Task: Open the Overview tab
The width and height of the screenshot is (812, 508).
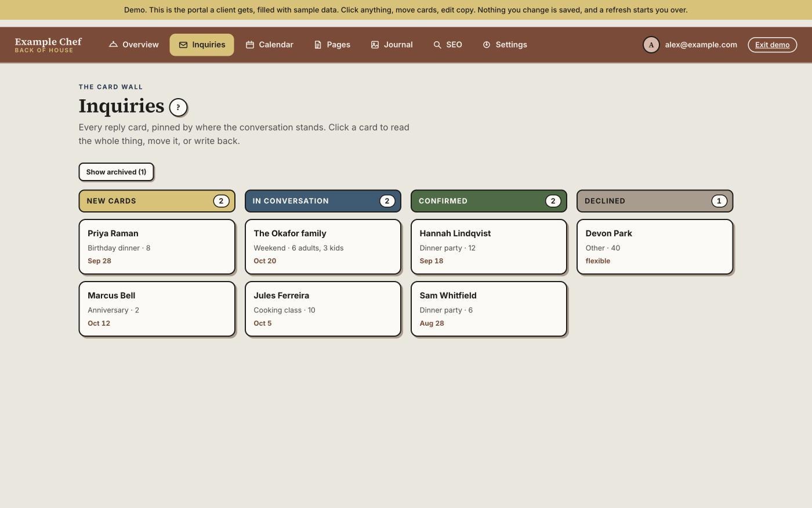Action: click(133, 45)
